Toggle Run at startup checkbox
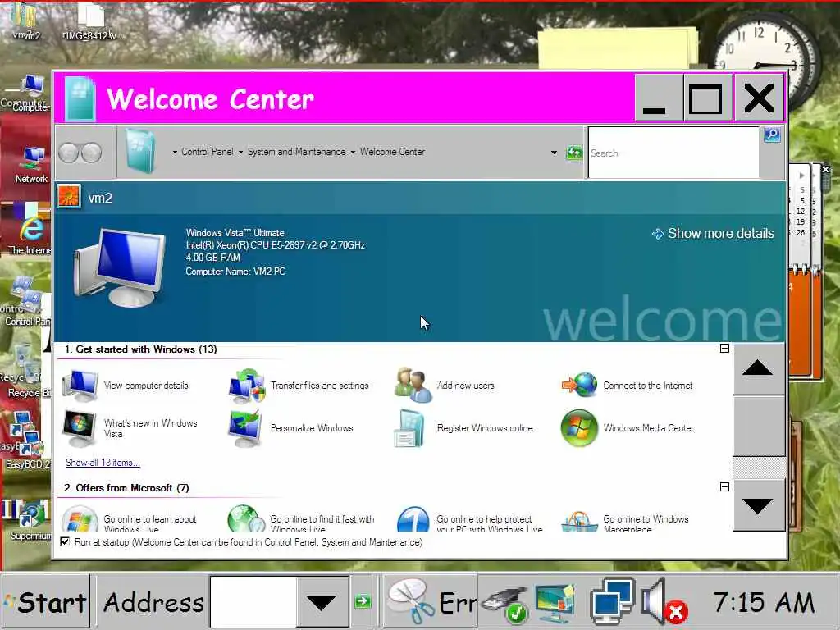840x630 pixels. coord(65,541)
